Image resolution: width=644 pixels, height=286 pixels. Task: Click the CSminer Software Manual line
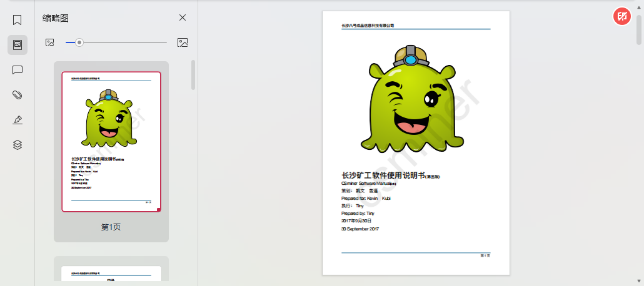point(368,184)
